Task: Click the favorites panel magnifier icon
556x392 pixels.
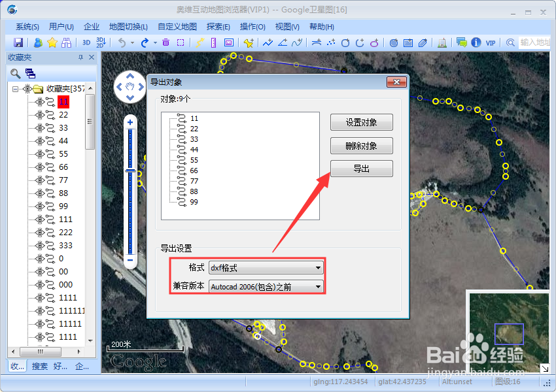Action: click(15, 74)
